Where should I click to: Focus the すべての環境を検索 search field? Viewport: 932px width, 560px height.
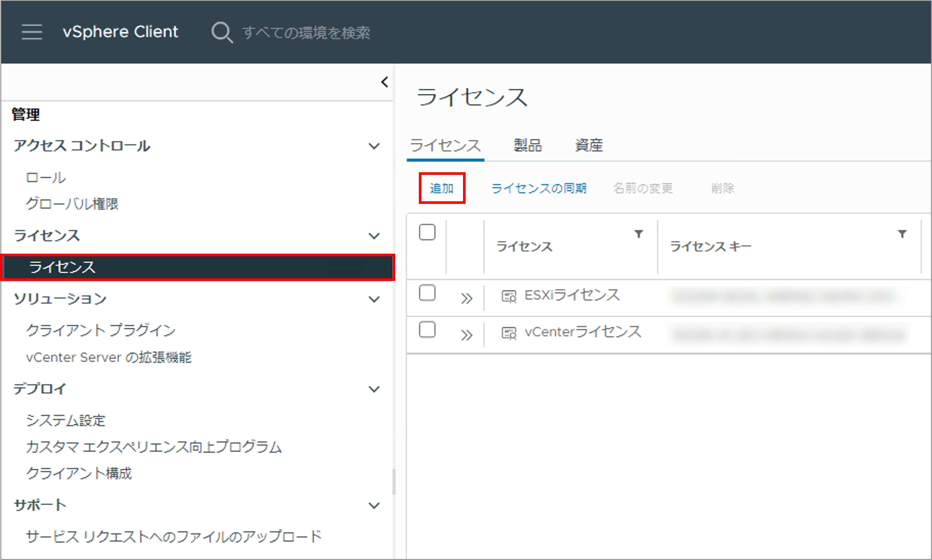click(306, 33)
